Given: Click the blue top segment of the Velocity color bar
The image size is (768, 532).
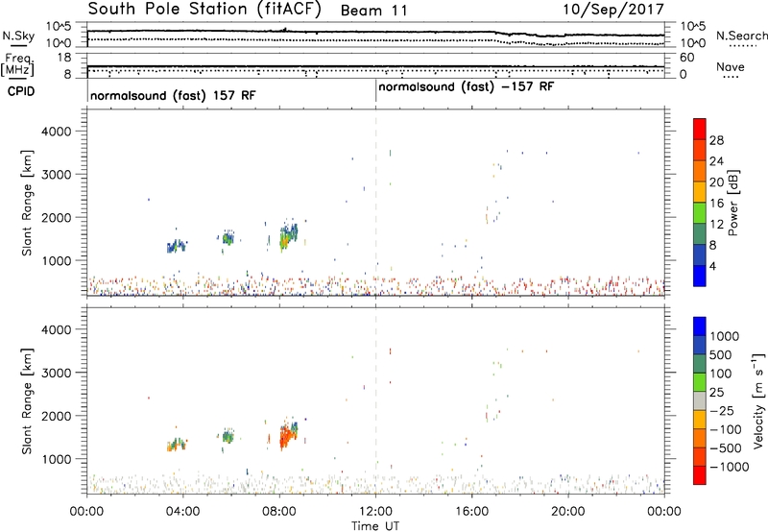Looking at the screenshot, I should pos(700,326).
